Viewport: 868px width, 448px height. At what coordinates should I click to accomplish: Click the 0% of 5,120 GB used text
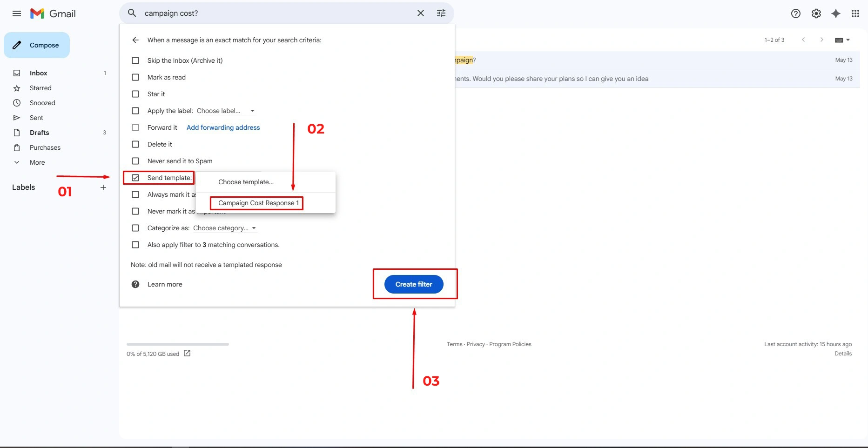(x=153, y=354)
